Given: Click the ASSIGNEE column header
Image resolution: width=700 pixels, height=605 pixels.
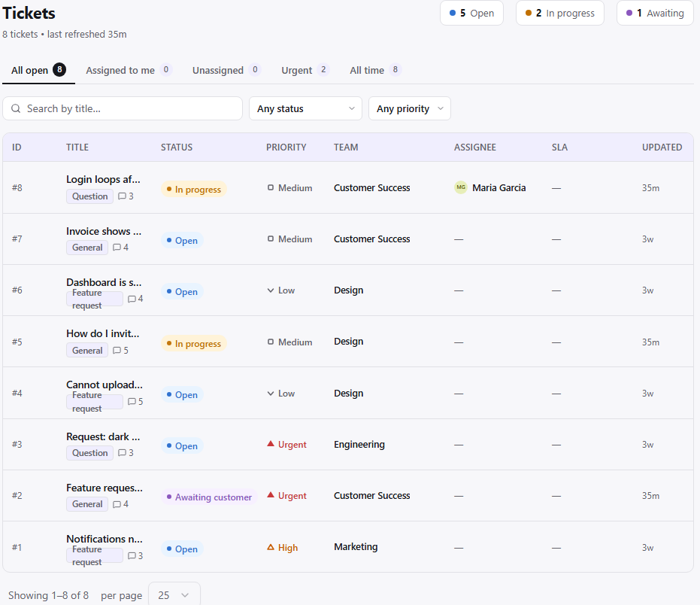Looking at the screenshot, I should pyautogui.click(x=475, y=147).
